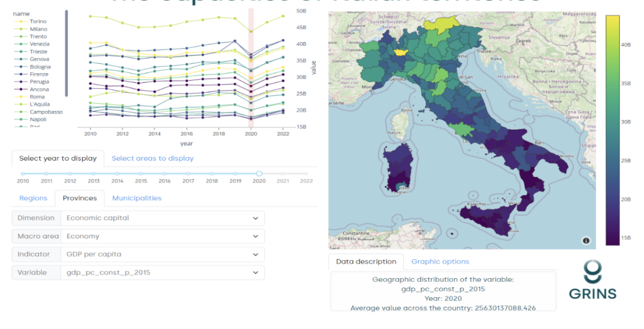Toggle the Roma legend entry
Viewport: 644px width, 329px height.
37,97
